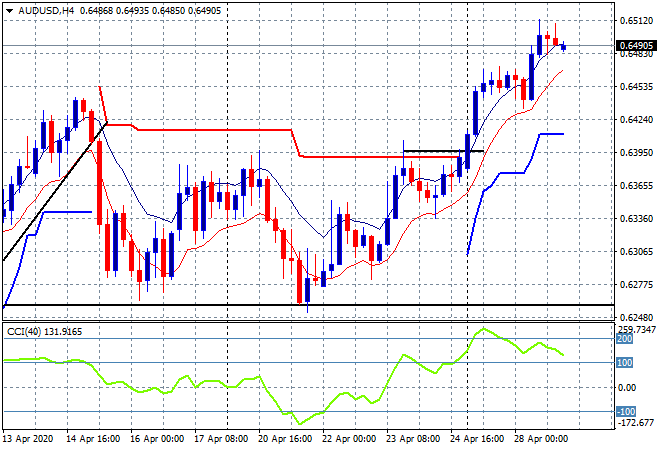Click the 0.62480 price scale label
This screenshot has width=660, height=450.
pyautogui.click(x=636, y=317)
